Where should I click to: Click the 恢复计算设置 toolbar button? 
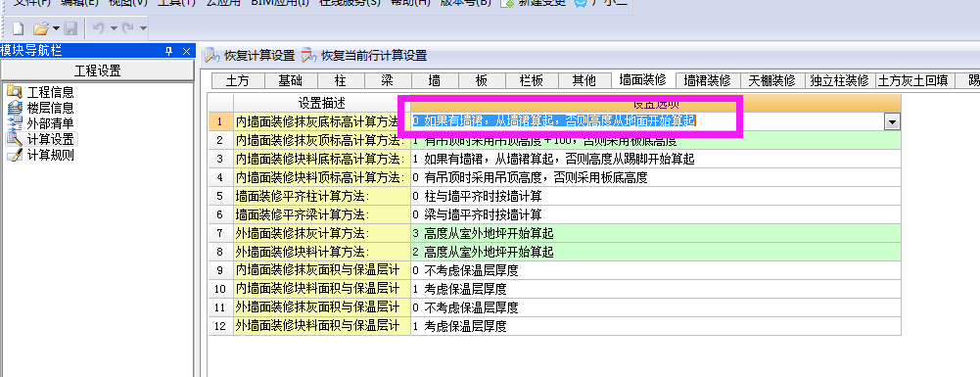point(250,56)
